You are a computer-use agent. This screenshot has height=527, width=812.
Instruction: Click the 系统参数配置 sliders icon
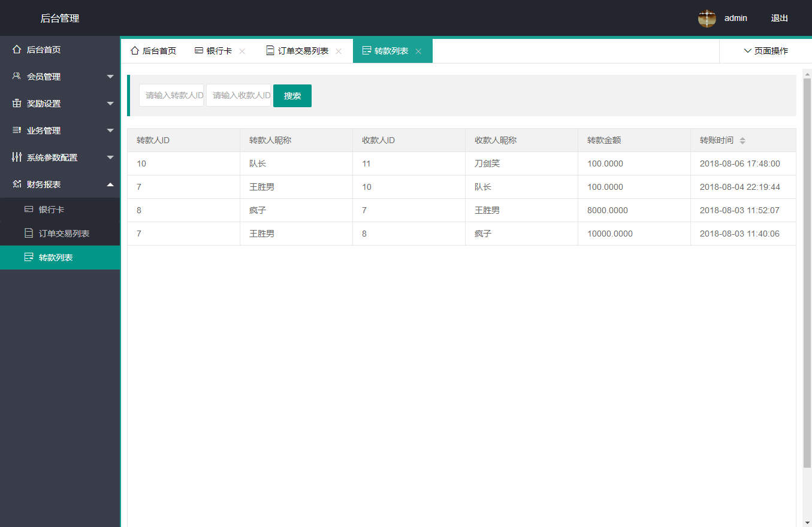(17, 158)
